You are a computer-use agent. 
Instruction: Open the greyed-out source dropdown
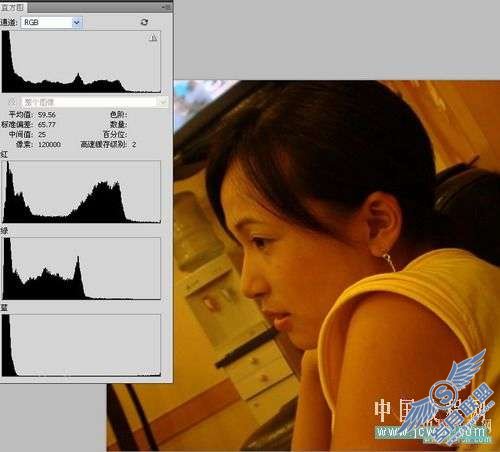point(95,102)
